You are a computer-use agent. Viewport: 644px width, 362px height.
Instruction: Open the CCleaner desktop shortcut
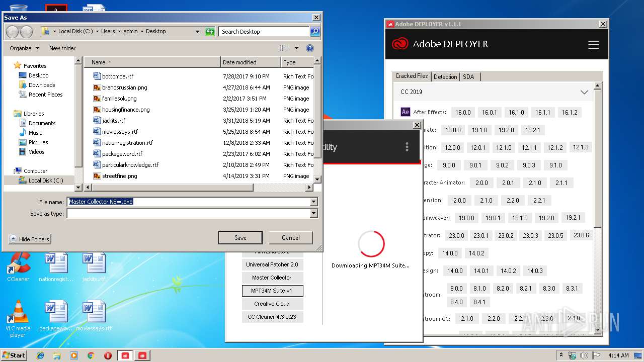coord(18,266)
